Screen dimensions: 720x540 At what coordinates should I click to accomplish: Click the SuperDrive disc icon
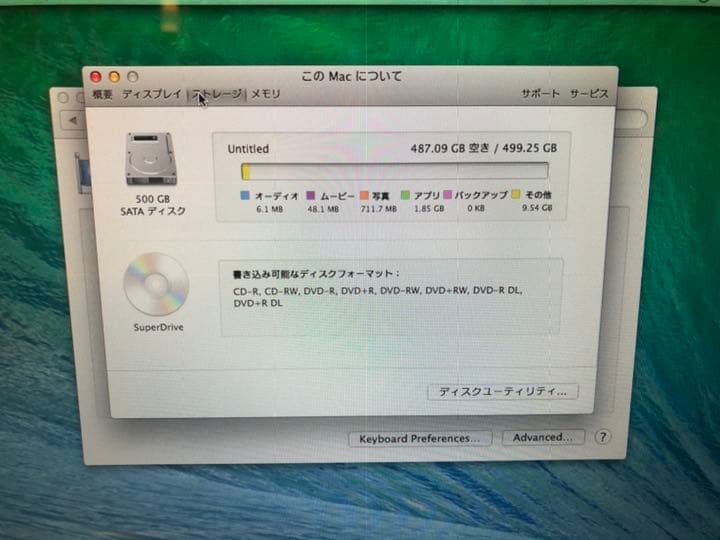point(156,284)
